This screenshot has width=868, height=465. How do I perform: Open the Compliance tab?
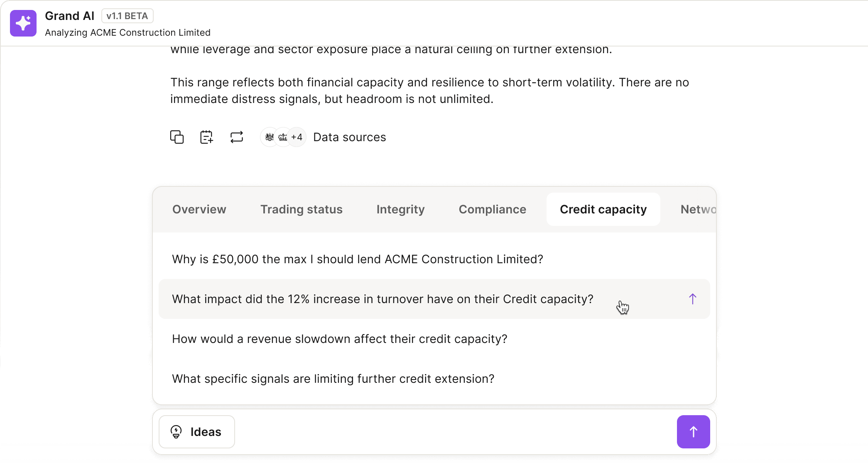pos(492,209)
